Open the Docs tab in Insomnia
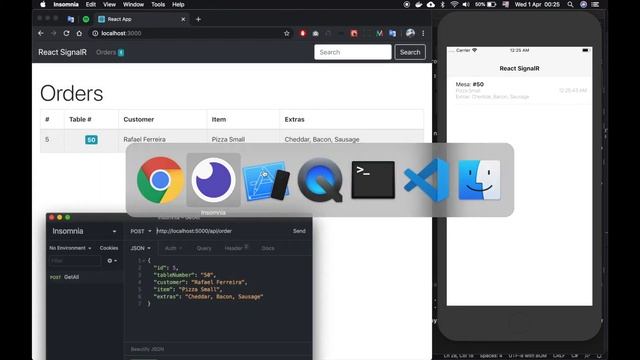 click(268, 248)
